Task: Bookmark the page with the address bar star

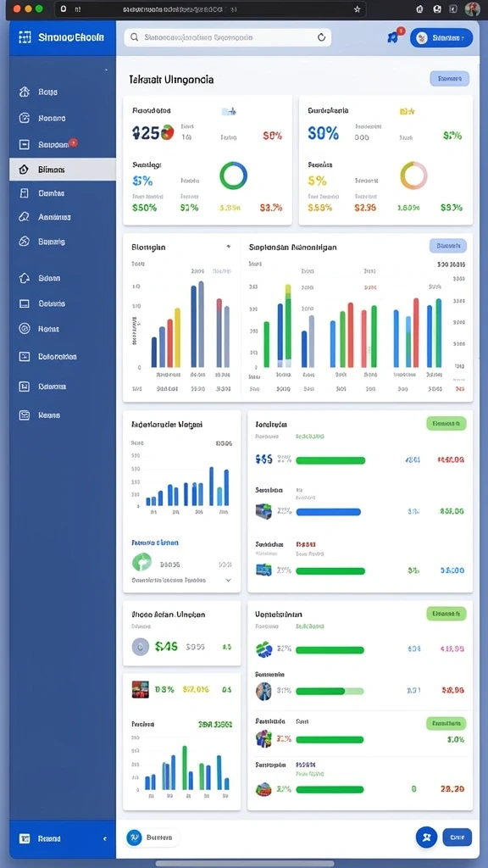Action: pos(357,9)
